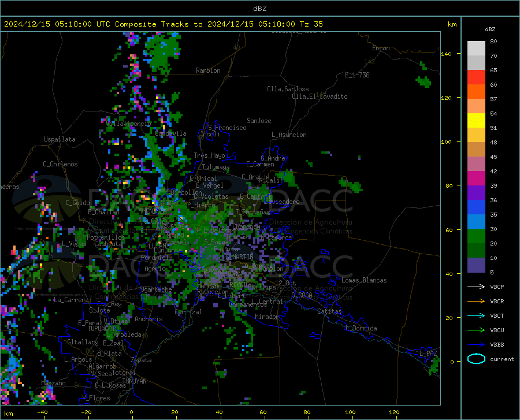Viewport: 520px width, 420px height.
Task: Select the bright green 20-30 dBZ swatch
Action: tap(476, 236)
